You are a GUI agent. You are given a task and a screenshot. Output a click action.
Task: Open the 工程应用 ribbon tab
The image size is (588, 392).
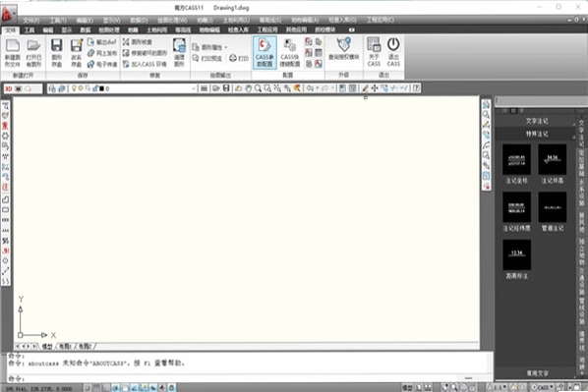(267, 30)
